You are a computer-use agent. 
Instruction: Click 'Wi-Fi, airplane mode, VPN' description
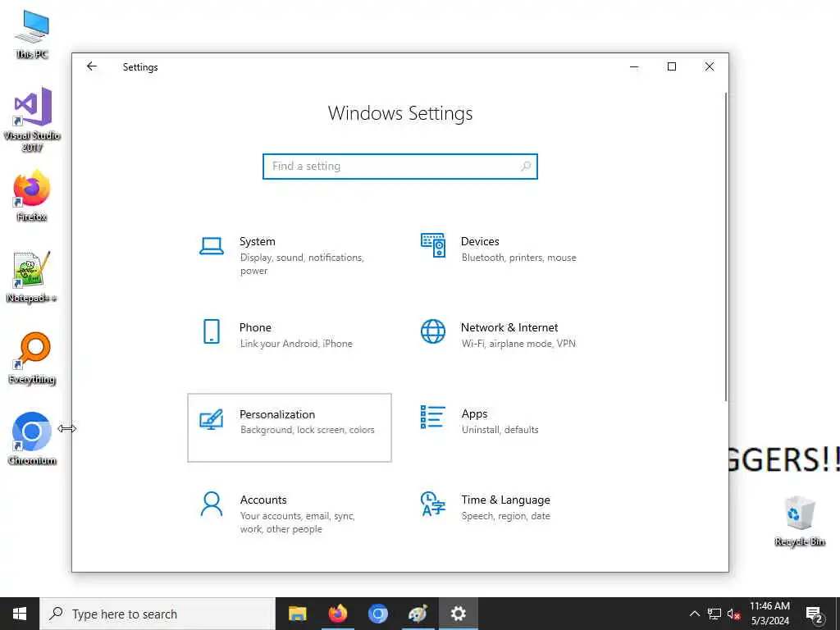[x=518, y=344]
